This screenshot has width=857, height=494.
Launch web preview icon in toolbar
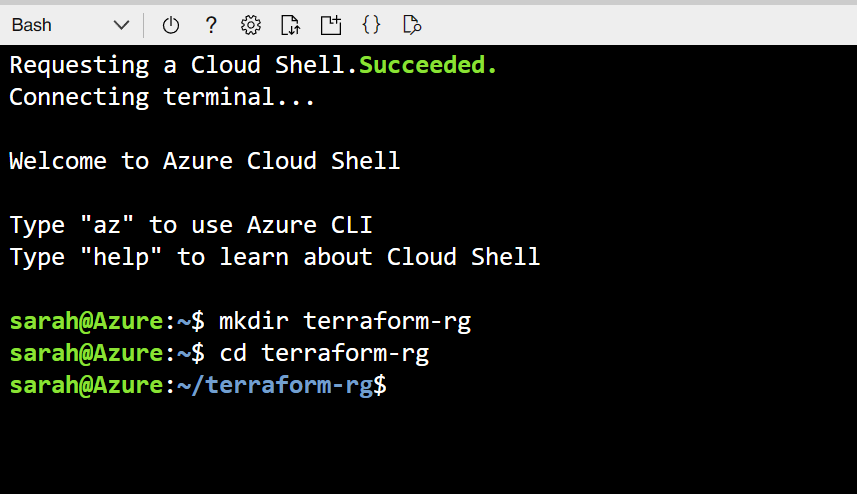[411, 25]
